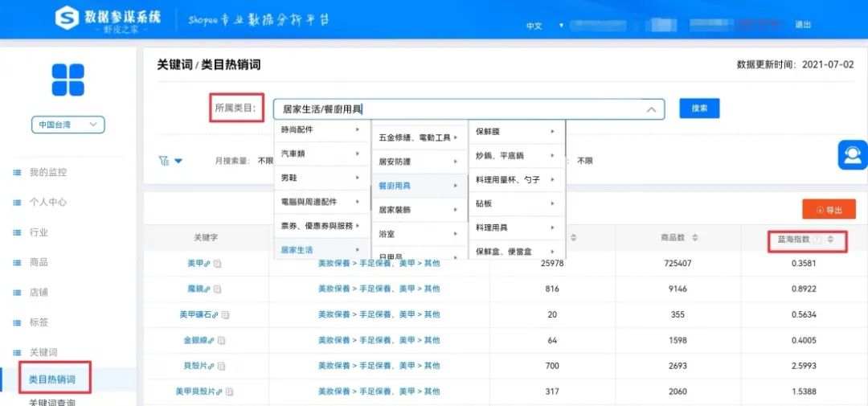Image resolution: width=868 pixels, height=406 pixels.
Task: Expand 時尚配件 in the category list
Action: (322, 129)
